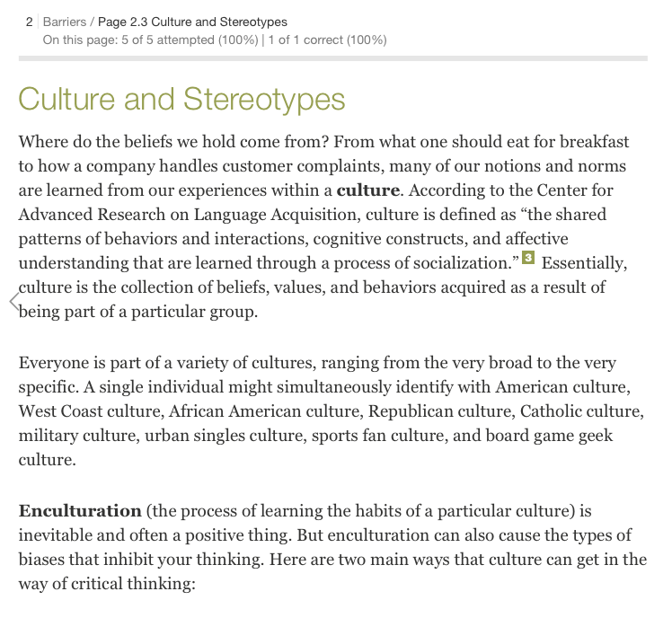Click the 1 of 1 correct status
Image resolution: width=672 pixels, height=618 pixels.
pos(327,40)
